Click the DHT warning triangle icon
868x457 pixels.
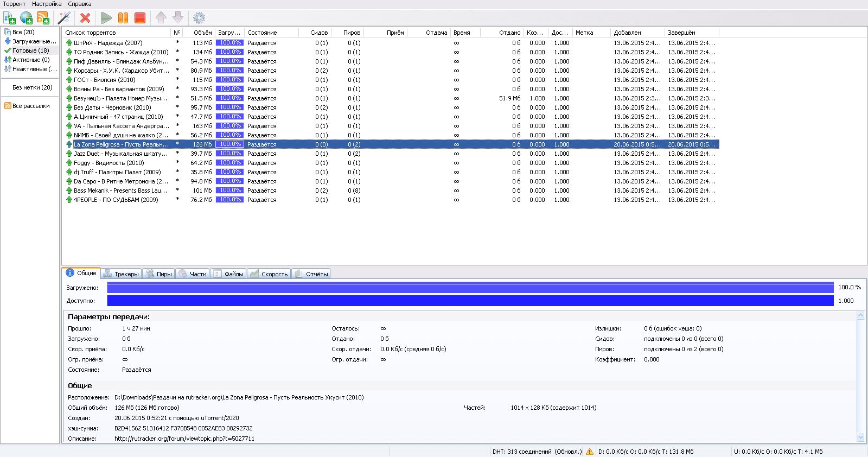click(589, 452)
